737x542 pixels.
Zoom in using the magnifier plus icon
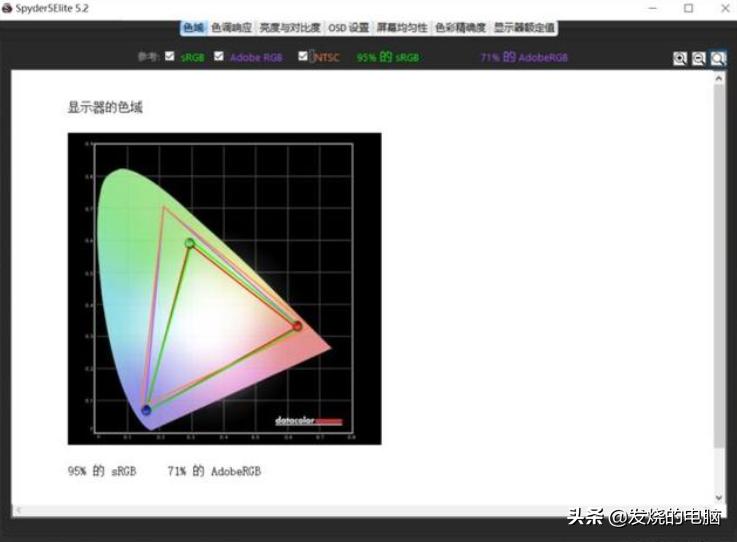coord(680,59)
